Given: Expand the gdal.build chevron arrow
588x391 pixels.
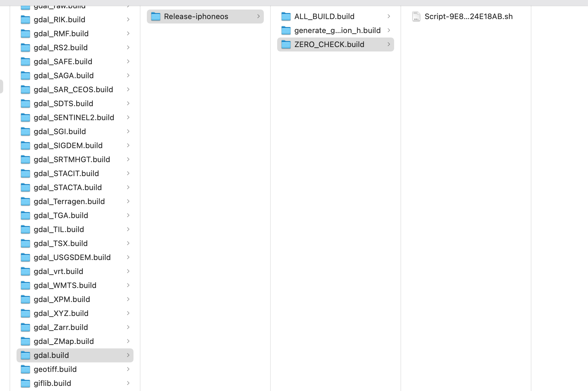Looking at the screenshot, I should (128, 355).
